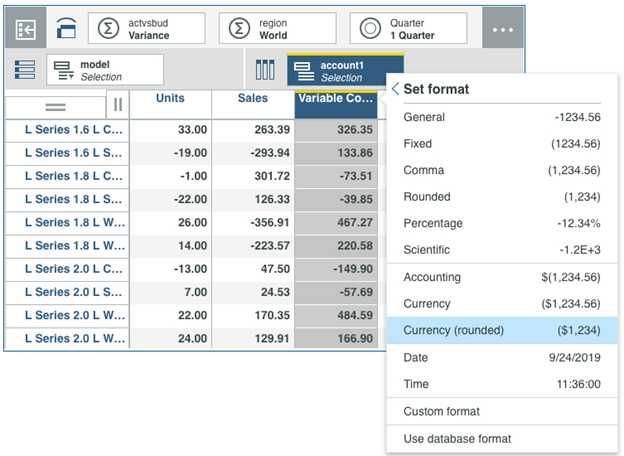This screenshot has height=456, width=624.
Task: Choose the Time format option
Action: [x=502, y=384]
